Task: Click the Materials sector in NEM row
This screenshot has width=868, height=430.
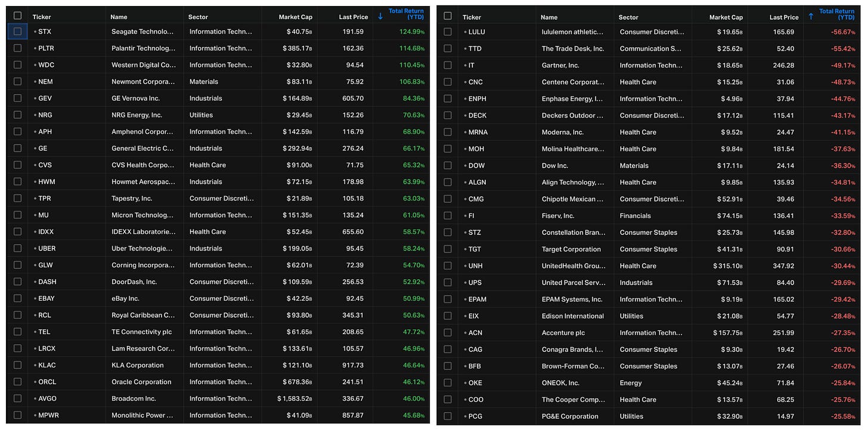Action: [x=203, y=81]
